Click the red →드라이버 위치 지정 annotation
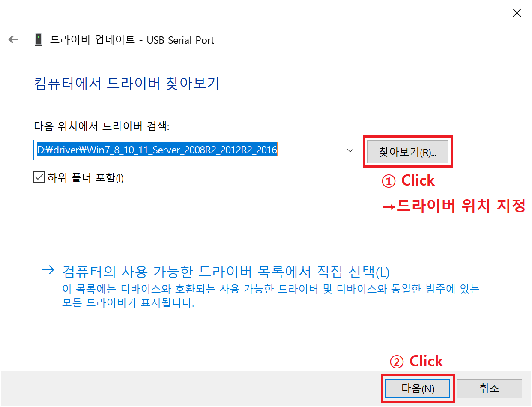This screenshot has height=407, width=532. click(453, 206)
